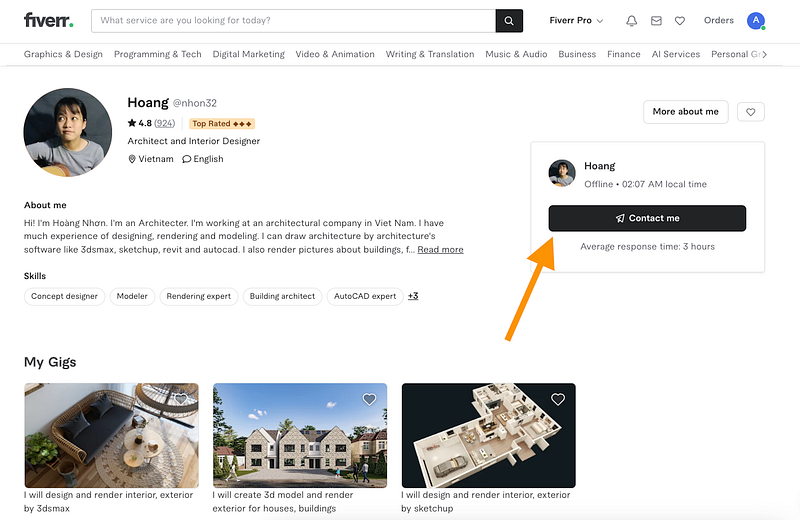Favorite the 3d model exterior gig
Screen dimensions: 800x520
pyautogui.click(x=369, y=399)
